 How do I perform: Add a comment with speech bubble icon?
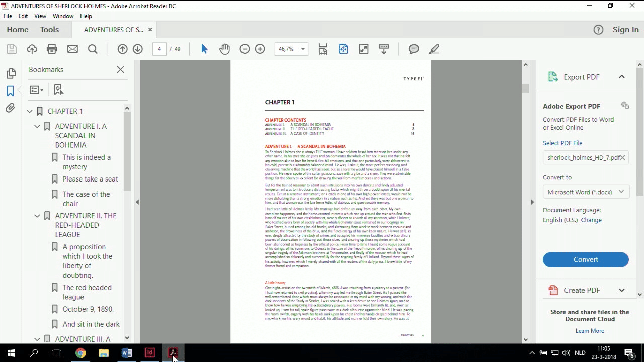414,49
